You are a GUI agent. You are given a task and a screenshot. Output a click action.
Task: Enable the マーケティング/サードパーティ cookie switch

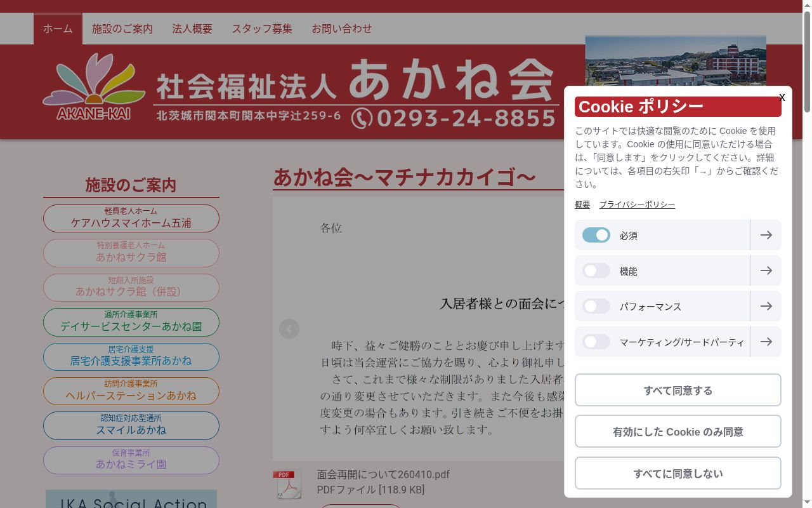pyautogui.click(x=596, y=342)
